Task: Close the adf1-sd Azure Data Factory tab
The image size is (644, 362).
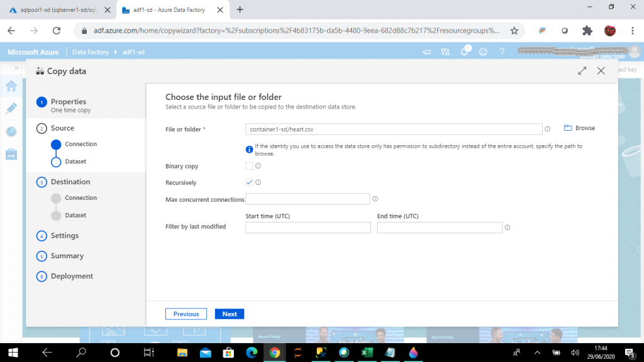Action: coord(220,10)
